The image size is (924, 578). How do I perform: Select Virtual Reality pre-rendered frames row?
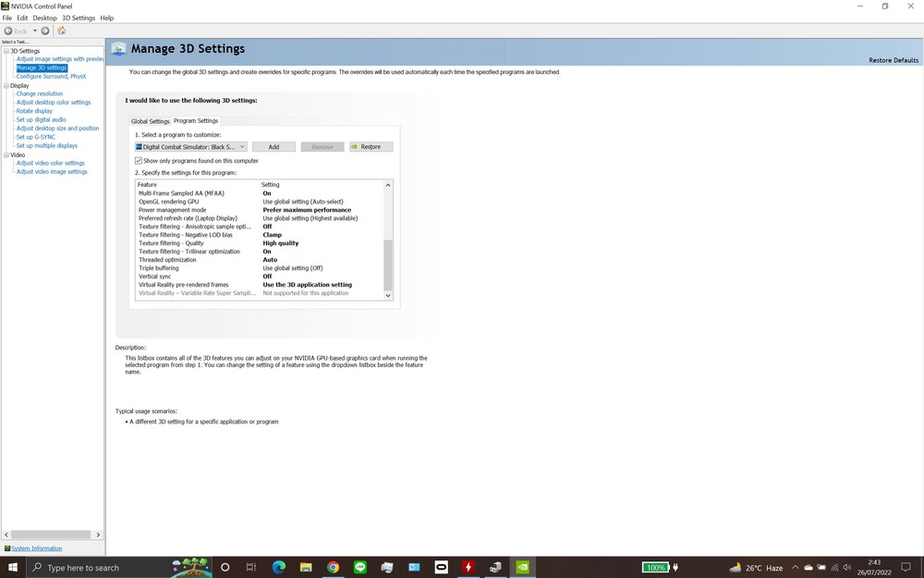tap(260, 284)
